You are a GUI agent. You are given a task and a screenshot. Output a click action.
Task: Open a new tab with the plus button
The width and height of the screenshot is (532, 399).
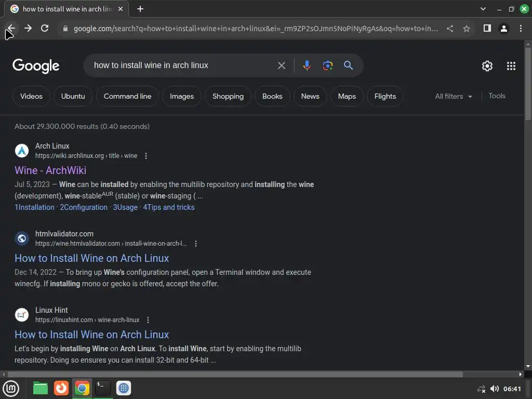coord(140,9)
